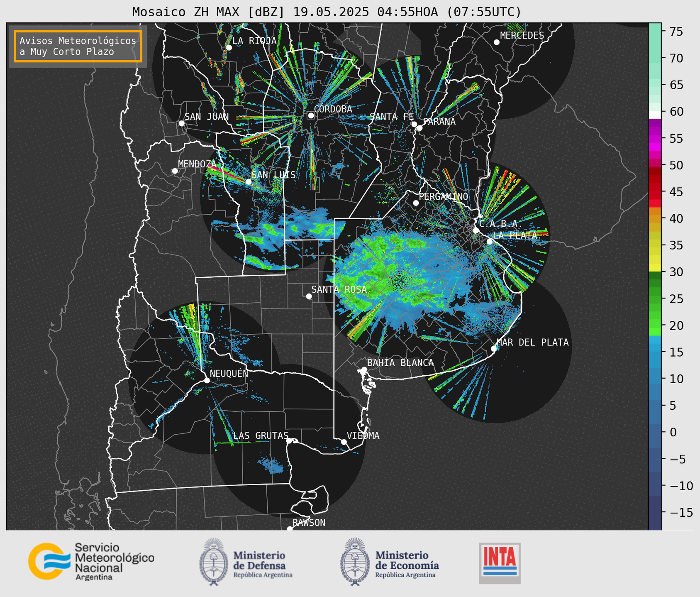This screenshot has height=597, width=700.
Task: Click the LAS GRUTAS label
Action: pos(261,436)
